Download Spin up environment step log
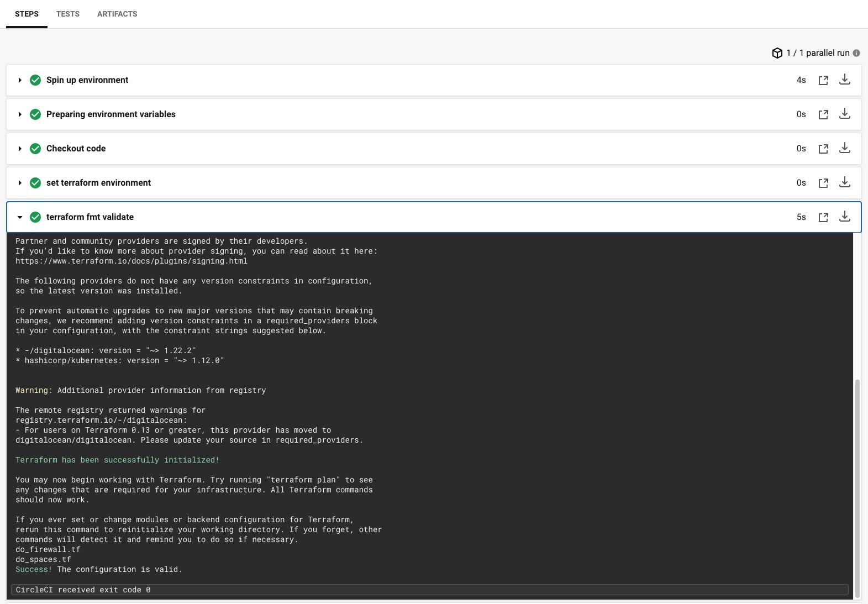The image size is (868, 604). pos(845,80)
